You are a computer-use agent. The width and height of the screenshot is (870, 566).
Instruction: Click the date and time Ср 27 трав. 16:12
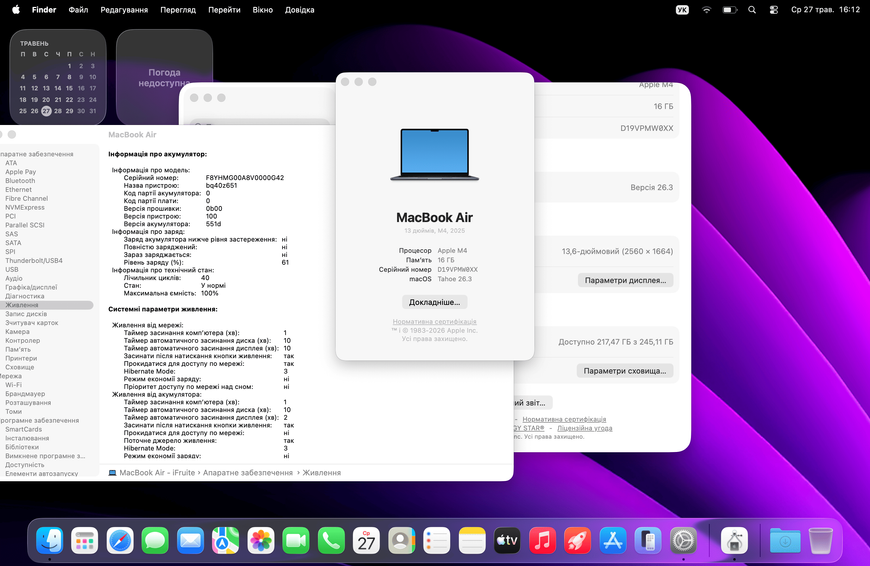coord(825,10)
